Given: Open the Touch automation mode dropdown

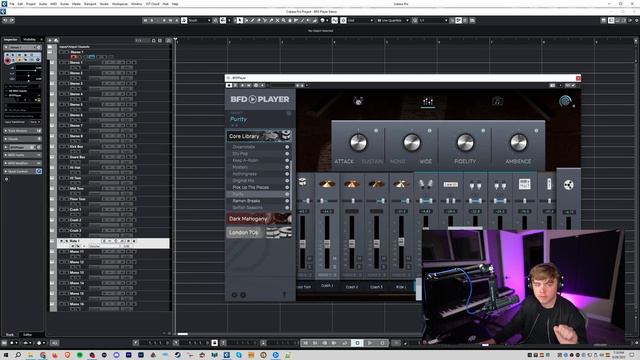Looking at the screenshot, I should tap(199, 20).
